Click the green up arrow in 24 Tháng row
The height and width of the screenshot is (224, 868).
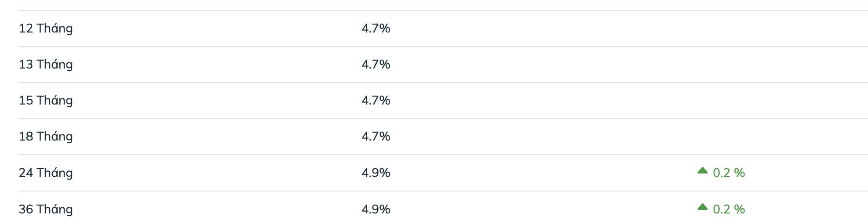[702, 170]
